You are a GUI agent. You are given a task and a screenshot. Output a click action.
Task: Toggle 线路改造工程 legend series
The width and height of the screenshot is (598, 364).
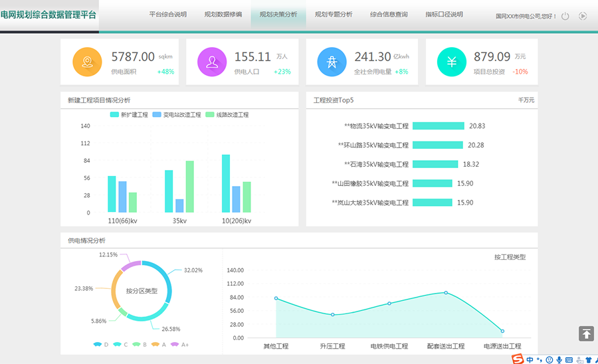click(227, 115)
